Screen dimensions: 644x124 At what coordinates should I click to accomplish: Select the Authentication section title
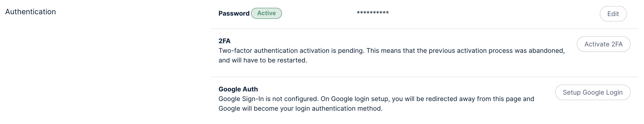coord(30,12)
